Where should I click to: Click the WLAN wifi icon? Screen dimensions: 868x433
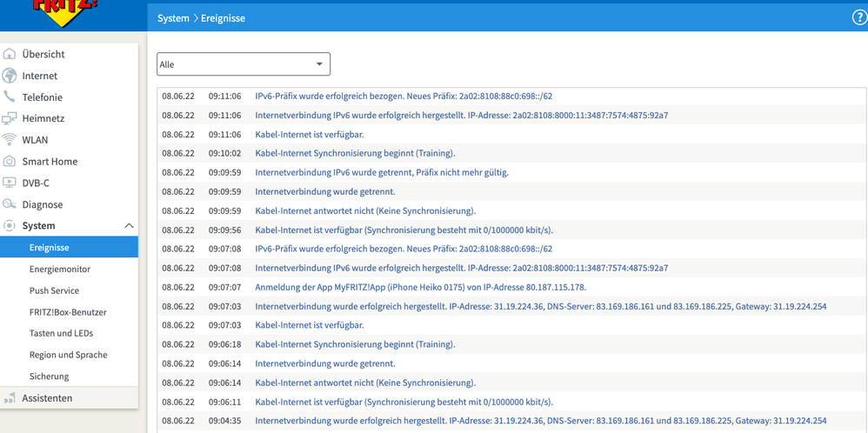[10, 140]
